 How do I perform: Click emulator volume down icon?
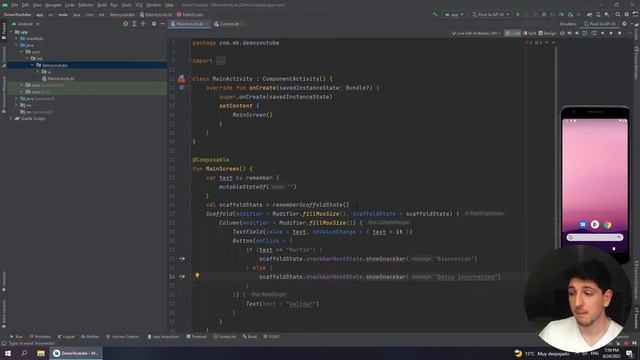(x=577, y=33)
